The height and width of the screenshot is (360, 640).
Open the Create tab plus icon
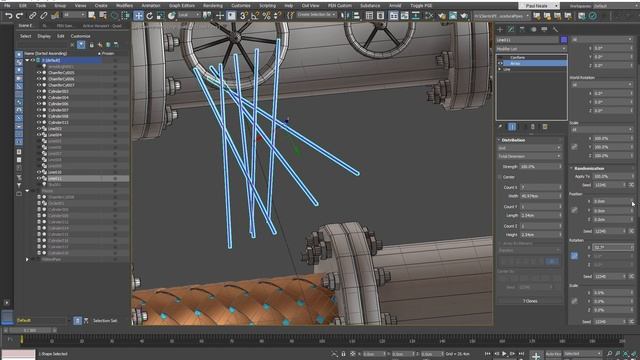click(500, 29)
